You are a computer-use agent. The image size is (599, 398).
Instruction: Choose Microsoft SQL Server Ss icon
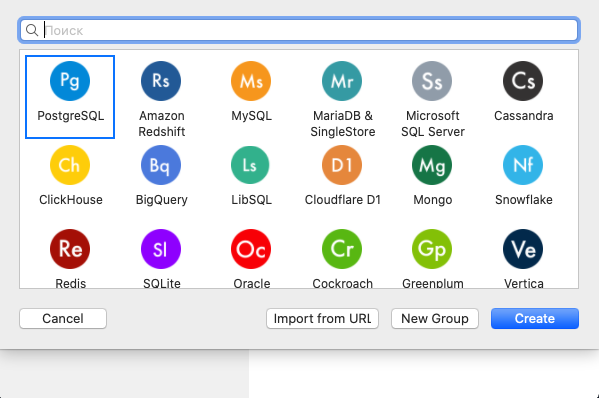432,81
